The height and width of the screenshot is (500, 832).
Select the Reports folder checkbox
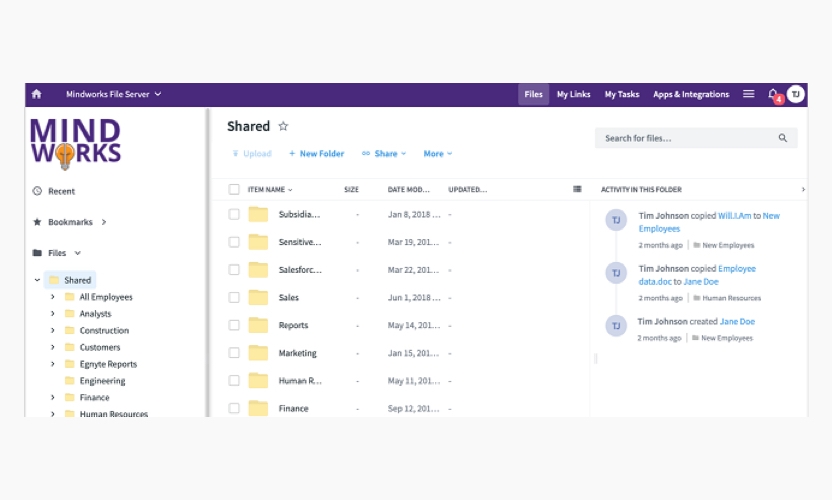234,325
